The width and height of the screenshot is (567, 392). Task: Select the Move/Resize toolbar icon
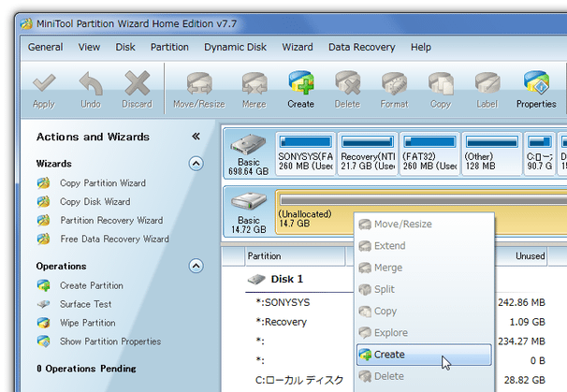coord(199,84)
